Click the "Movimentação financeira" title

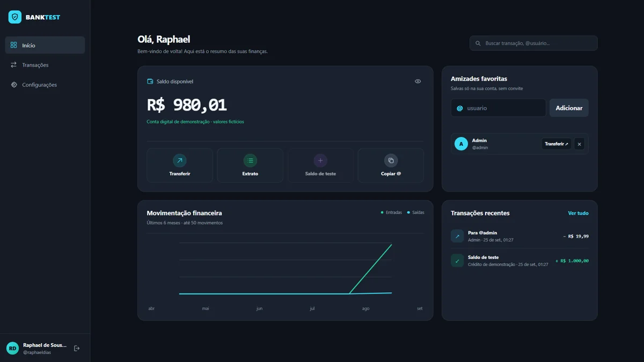click(184, 213)
